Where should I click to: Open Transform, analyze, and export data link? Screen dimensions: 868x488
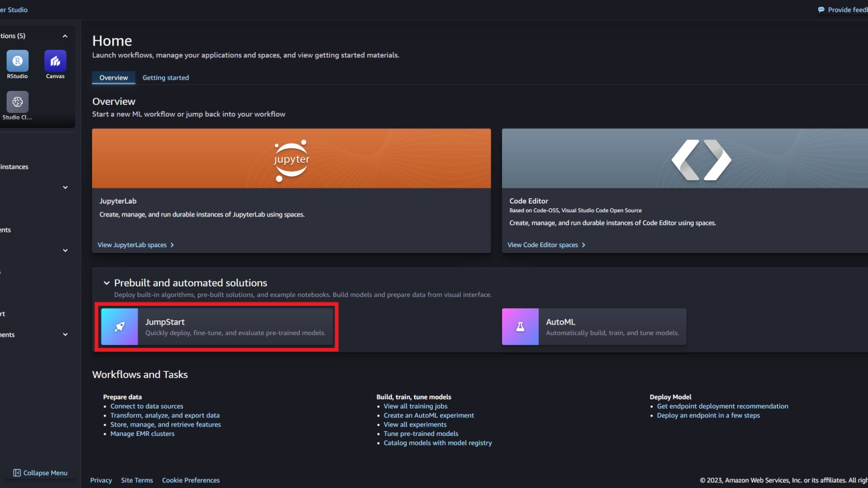click(165, 415)
